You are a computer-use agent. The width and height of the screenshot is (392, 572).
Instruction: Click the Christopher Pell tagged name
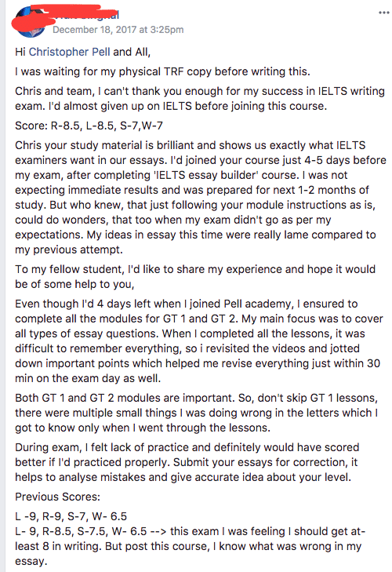(x=69, y=52)
